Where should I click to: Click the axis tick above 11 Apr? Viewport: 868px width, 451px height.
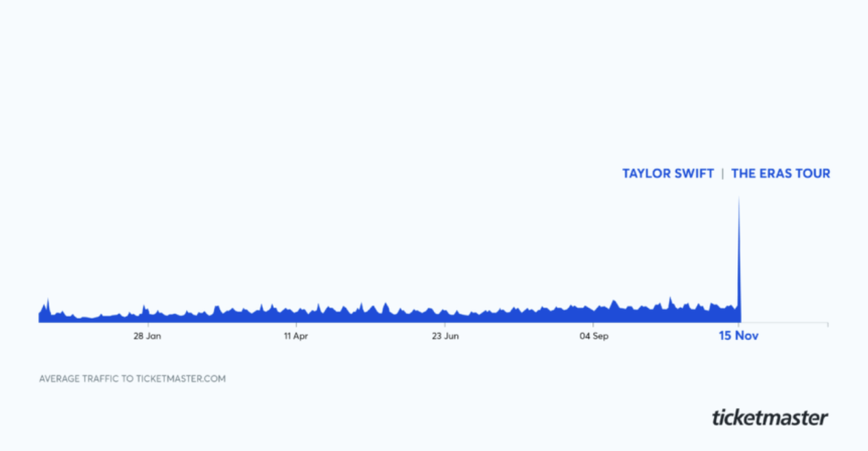coord(295,325)
